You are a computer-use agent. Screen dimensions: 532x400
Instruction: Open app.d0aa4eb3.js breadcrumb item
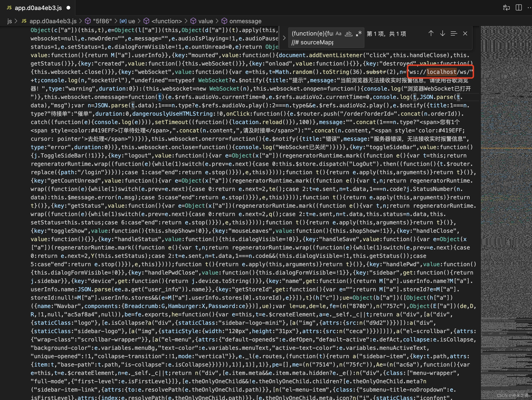(53, 21)
